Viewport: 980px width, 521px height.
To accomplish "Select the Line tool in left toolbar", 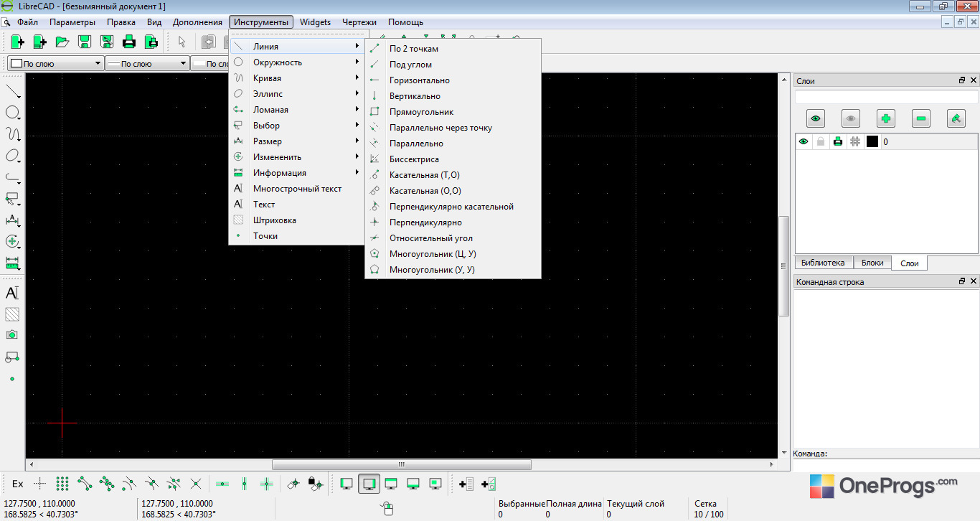I will [12, 91].
